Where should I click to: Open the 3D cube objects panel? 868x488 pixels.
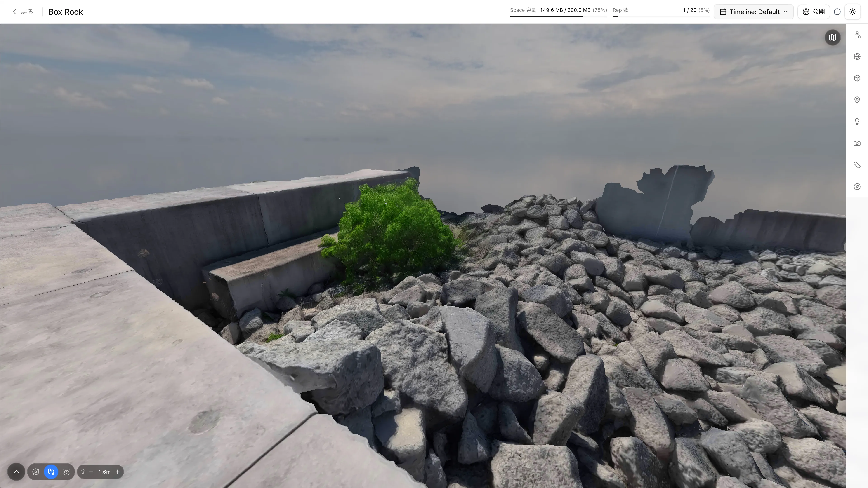pos(857,78)
